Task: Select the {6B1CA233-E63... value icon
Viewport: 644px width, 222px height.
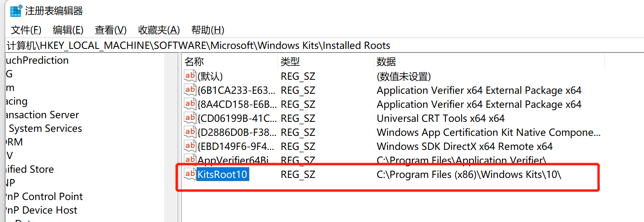Action: pos(190,90)
